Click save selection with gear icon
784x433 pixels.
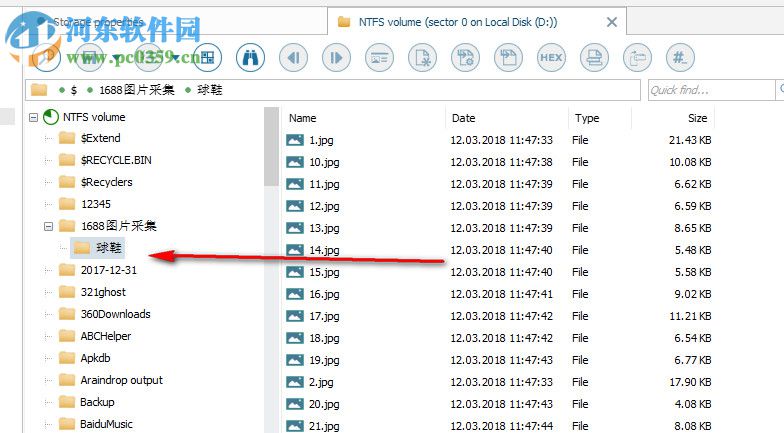[x=466, y=58]
